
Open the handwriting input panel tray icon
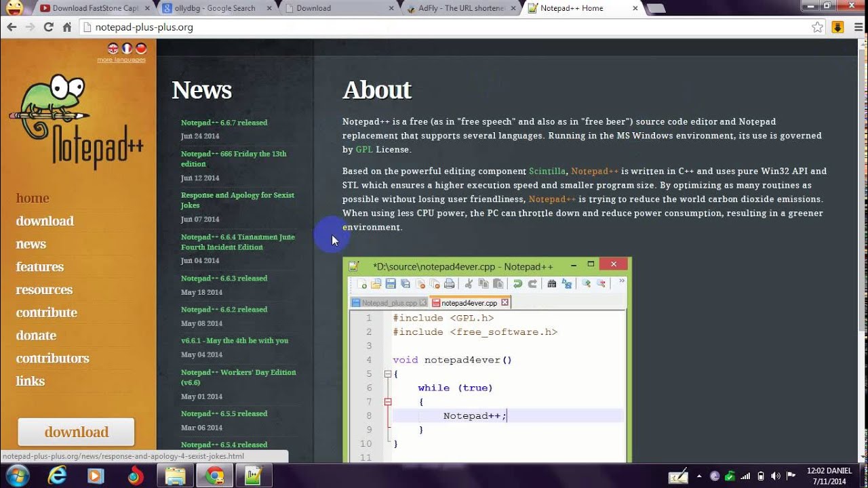(678, 476)
